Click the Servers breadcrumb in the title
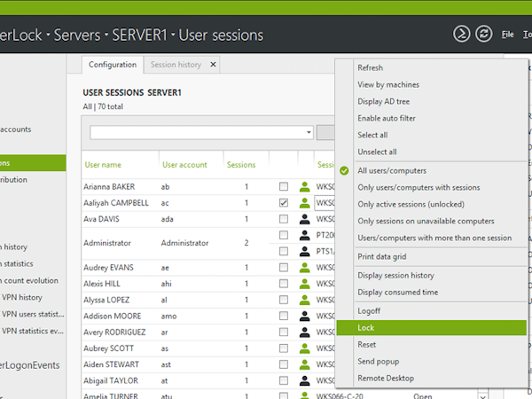 77,35
